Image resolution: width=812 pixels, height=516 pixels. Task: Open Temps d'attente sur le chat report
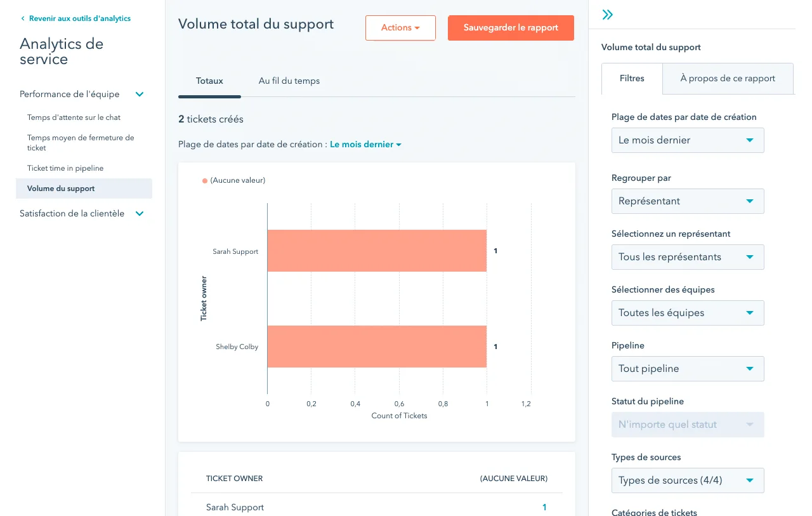(x=74, y=117)
